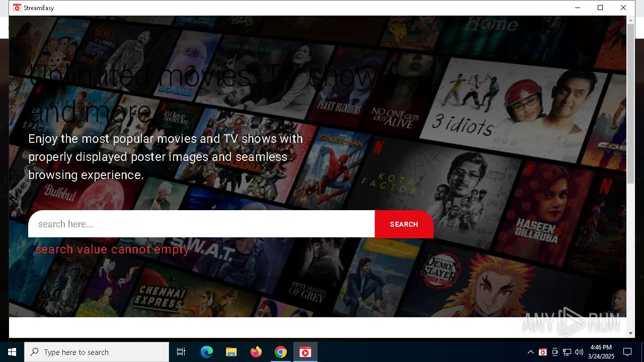Open the clock showing 4:46 PM

tap(601, 352)
